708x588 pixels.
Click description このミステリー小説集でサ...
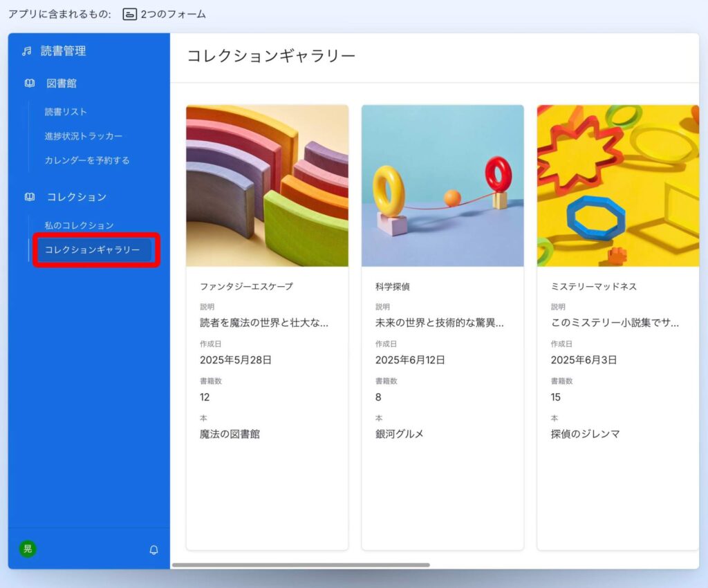pos(615,323)
